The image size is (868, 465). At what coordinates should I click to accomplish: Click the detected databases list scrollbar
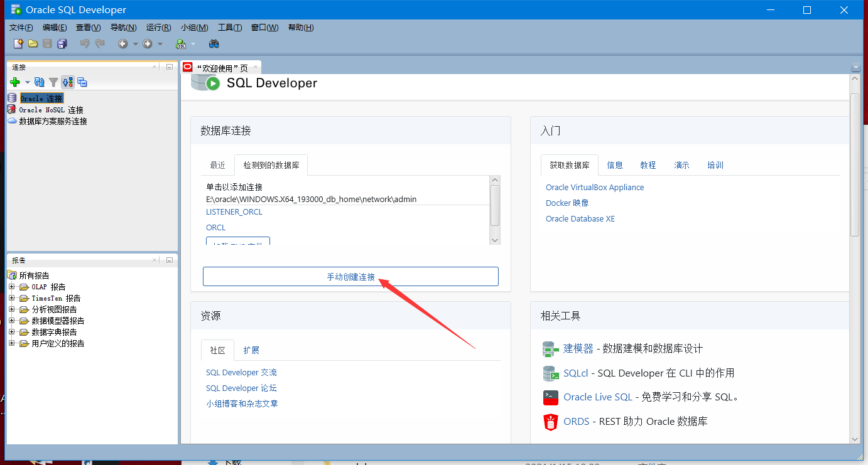[x=495, y=205]
